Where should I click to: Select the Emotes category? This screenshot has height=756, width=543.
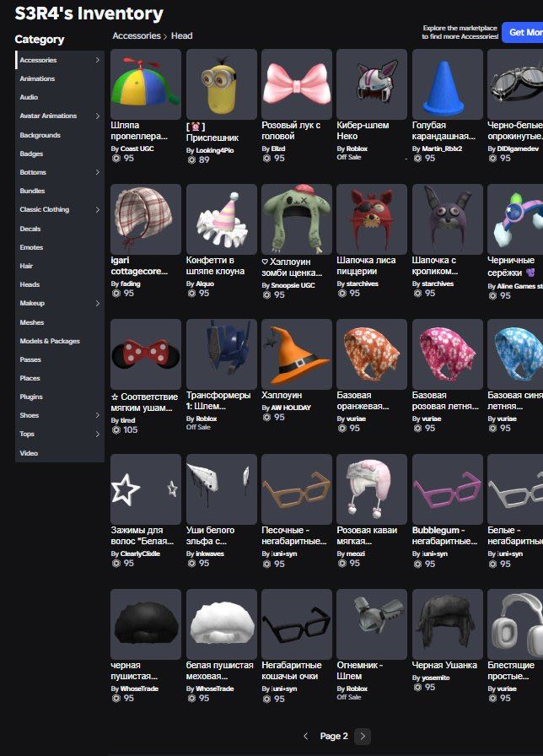[31, 247]
